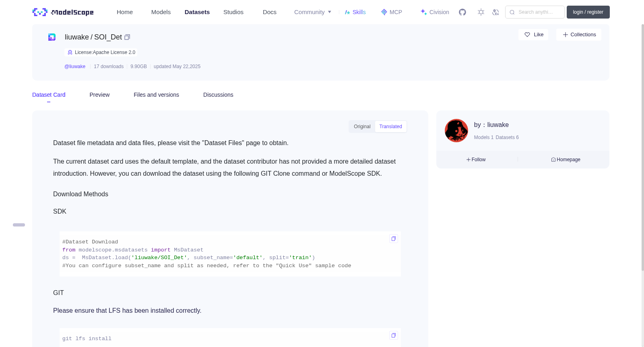Screen dimensions: 644x347
Task: Click the dataset avatar icon beside the title
Action: (x=52, y=37)
